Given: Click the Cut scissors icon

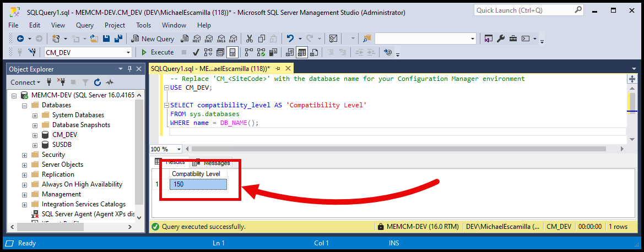Looking at the screenshot, I should (250, 39).
